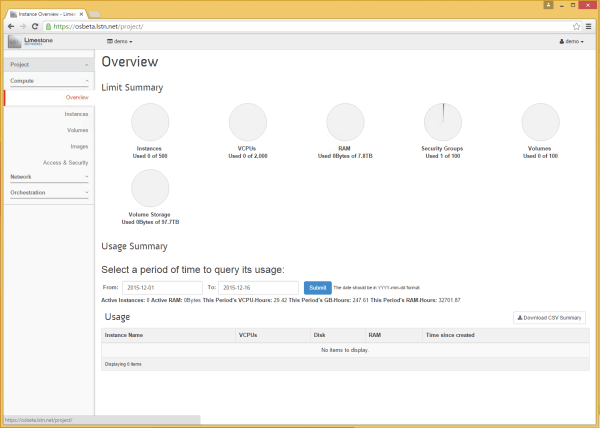Viewport: 600px width, 428px height.
Task: Click the blue Submit button
Action: tap(318, 288)
